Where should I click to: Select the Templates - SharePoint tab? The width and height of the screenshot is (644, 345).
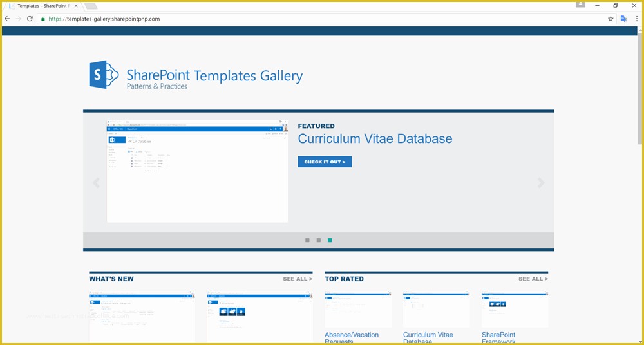point(43,6)
